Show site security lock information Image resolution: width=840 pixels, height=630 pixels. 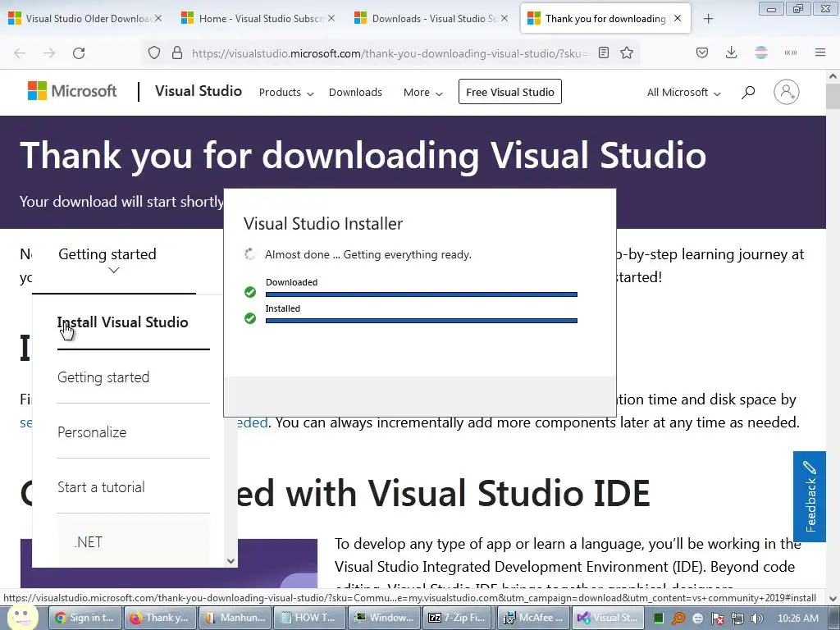177,52
